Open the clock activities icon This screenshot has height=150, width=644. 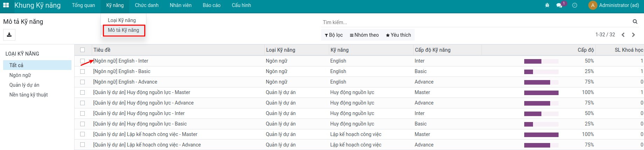(574, 5)
